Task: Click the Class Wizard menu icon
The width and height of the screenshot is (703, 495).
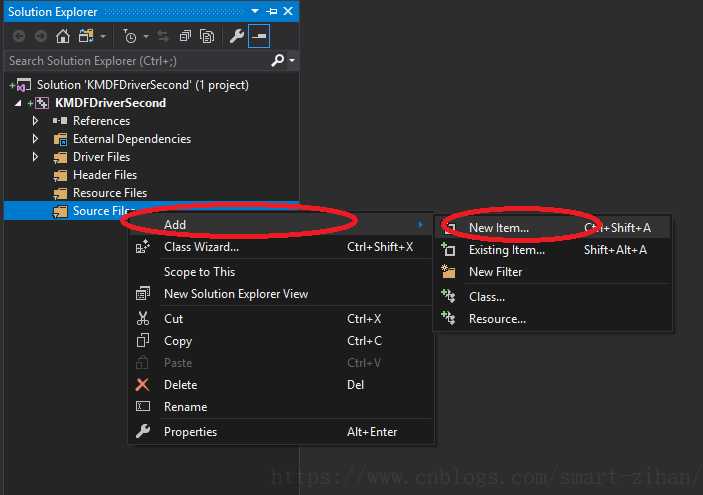Action: (x=143, y=247)
